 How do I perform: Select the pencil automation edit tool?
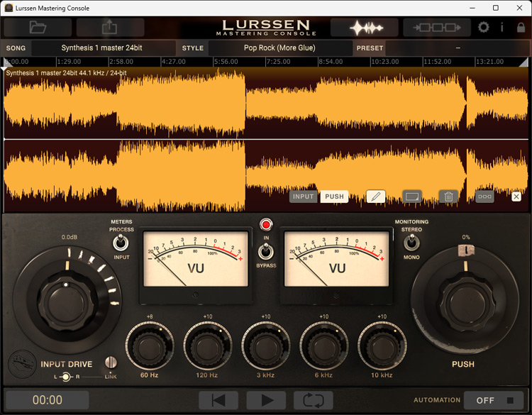coord(375,197)
